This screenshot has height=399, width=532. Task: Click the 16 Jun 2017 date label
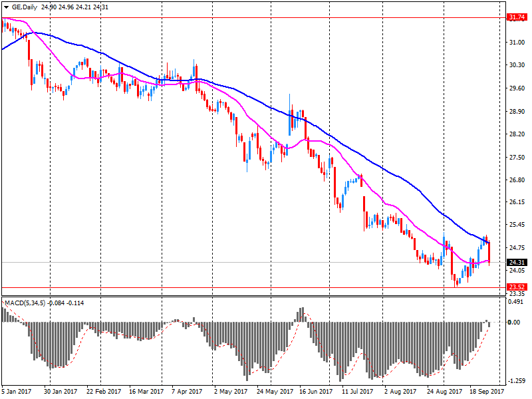tap(316, 392)
